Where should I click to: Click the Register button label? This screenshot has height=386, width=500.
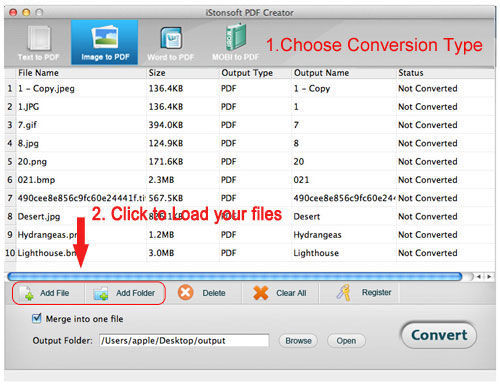376,292
